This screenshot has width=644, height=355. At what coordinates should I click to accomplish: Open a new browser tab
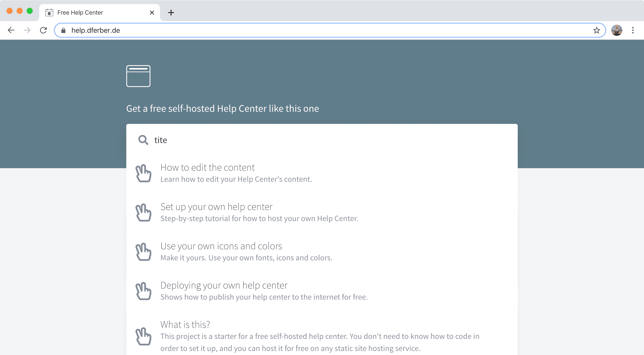click(171, 13)
